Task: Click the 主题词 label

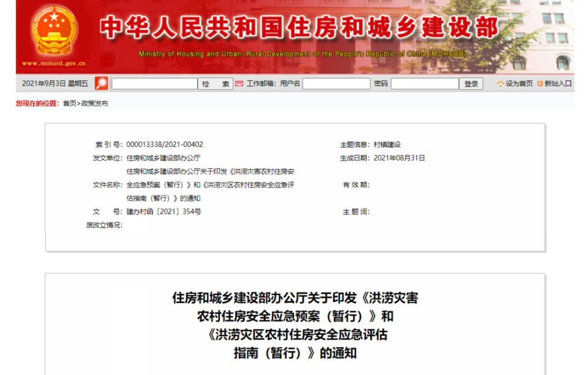Action: click(x=356, y=212)
